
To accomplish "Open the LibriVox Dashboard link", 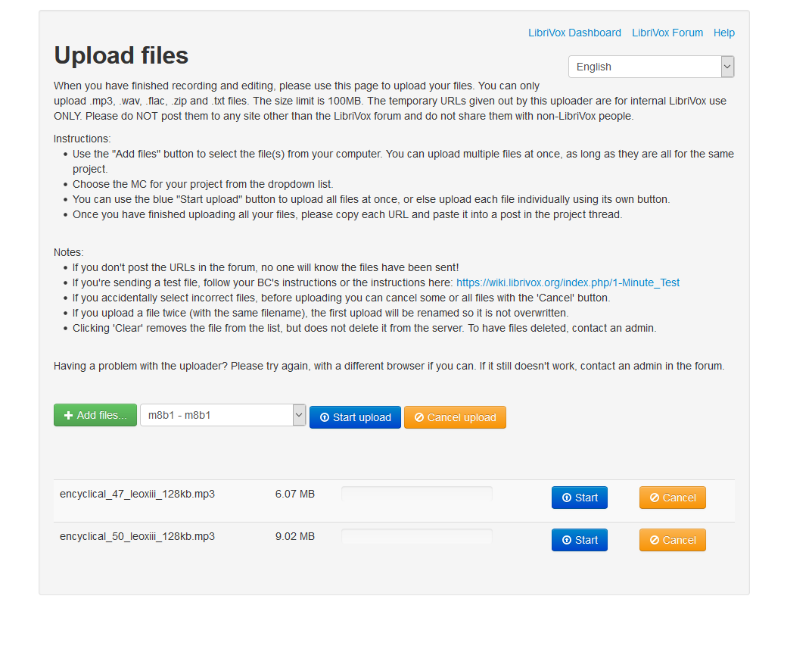I will [574, 33].
